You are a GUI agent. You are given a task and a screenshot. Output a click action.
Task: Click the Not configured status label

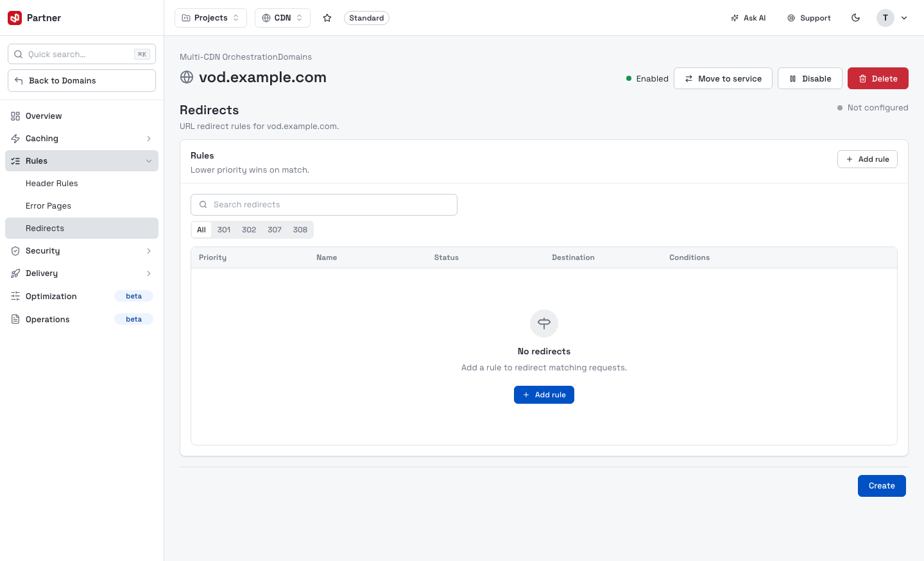pos(873,108)
